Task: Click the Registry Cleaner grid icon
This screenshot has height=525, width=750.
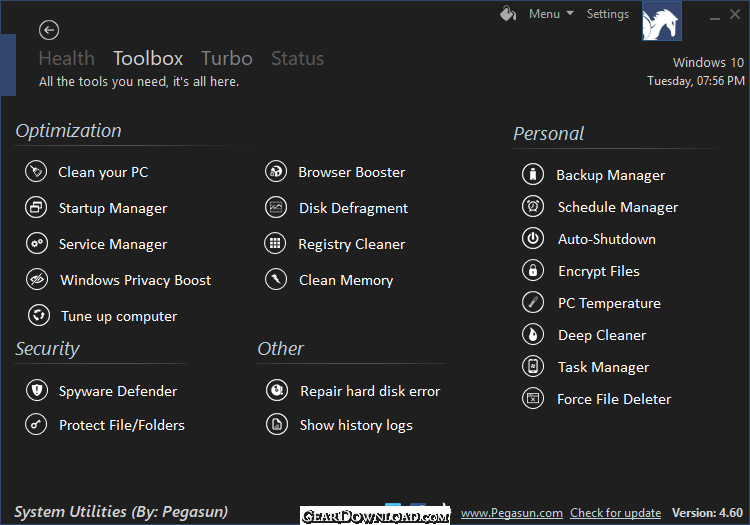Action: 275,243
